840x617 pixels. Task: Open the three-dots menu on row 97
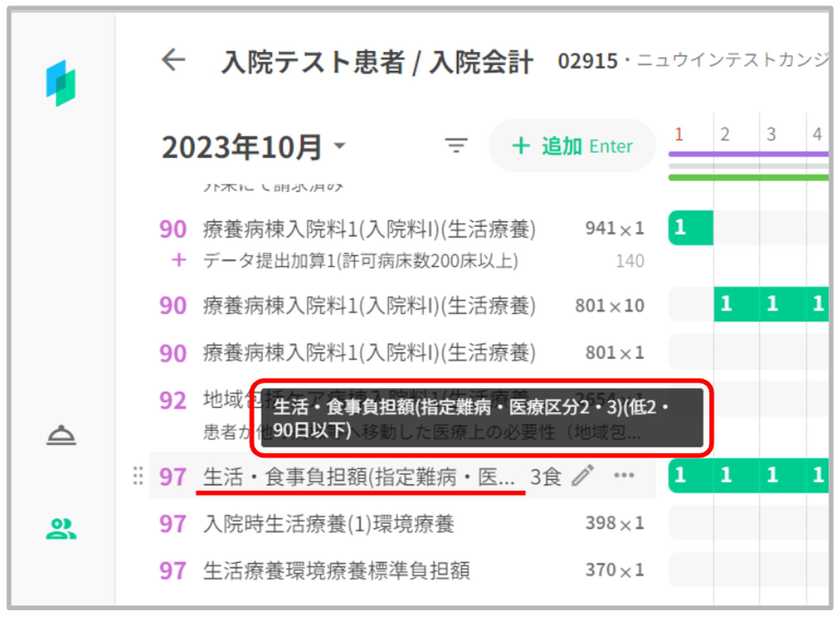pos(624,475)
